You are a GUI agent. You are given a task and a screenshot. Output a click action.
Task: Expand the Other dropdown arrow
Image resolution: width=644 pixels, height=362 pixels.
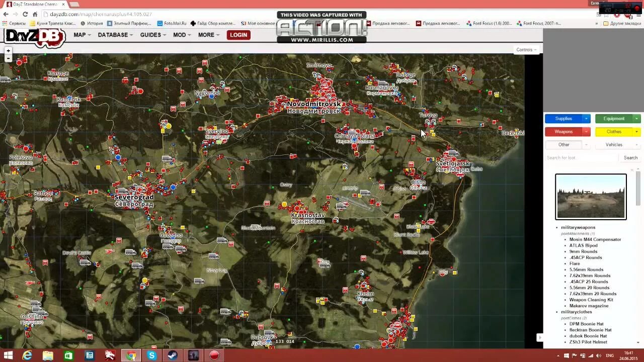(586, 145)
